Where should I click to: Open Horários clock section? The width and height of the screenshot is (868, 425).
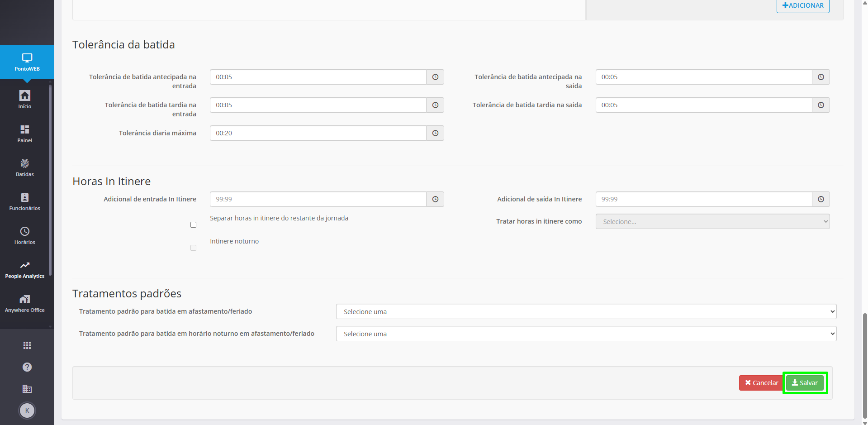[x=25, y=235]
